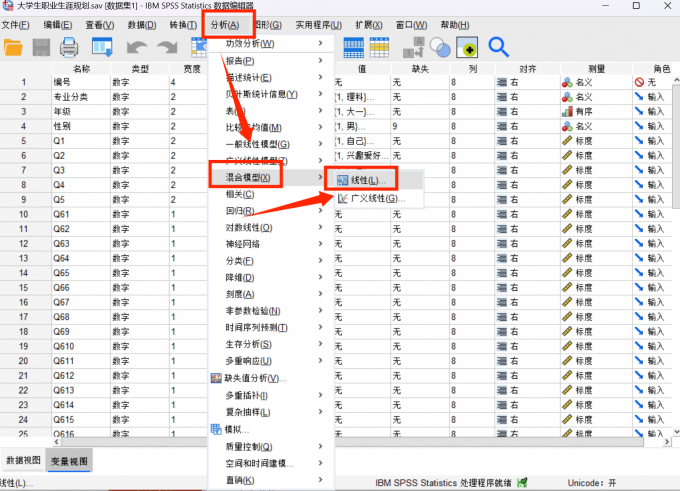Viewport: 680px width, 491px height.
Task: Click the ordinal measure icon in row 3
Action: 567,111
